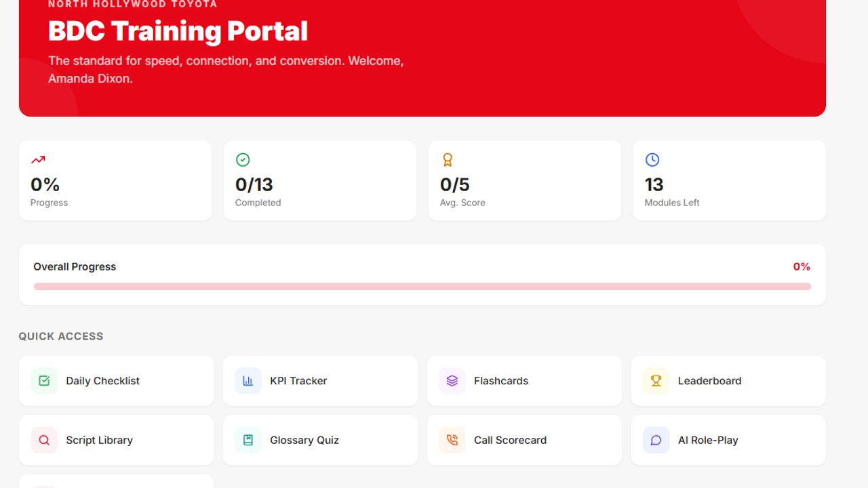The image size is (868, 488).
Task: Click the green check circle Completed icon
Action: pyautogui.click(x=243, y=160)
